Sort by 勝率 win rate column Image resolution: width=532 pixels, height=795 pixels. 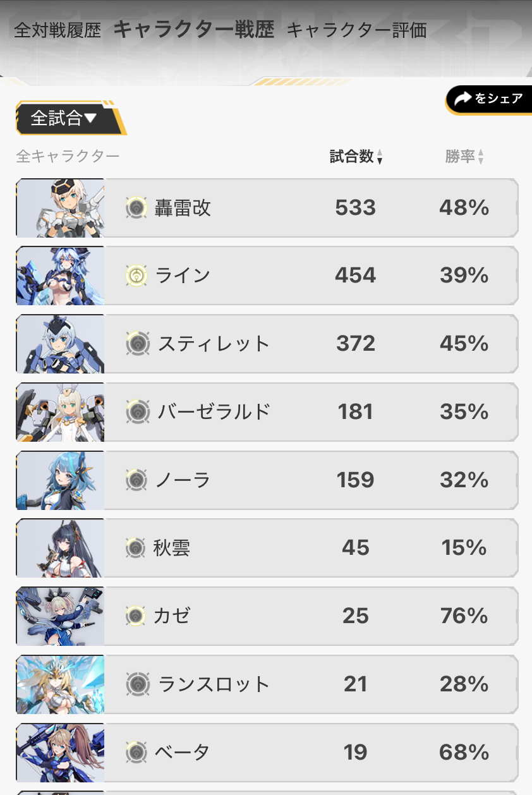[464, 157]
